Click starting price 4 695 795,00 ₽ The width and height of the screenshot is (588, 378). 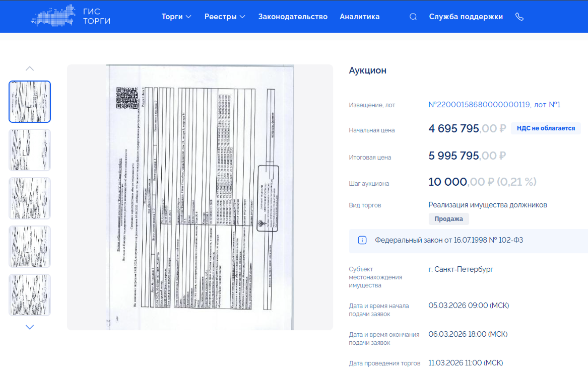tap(467, 128)
